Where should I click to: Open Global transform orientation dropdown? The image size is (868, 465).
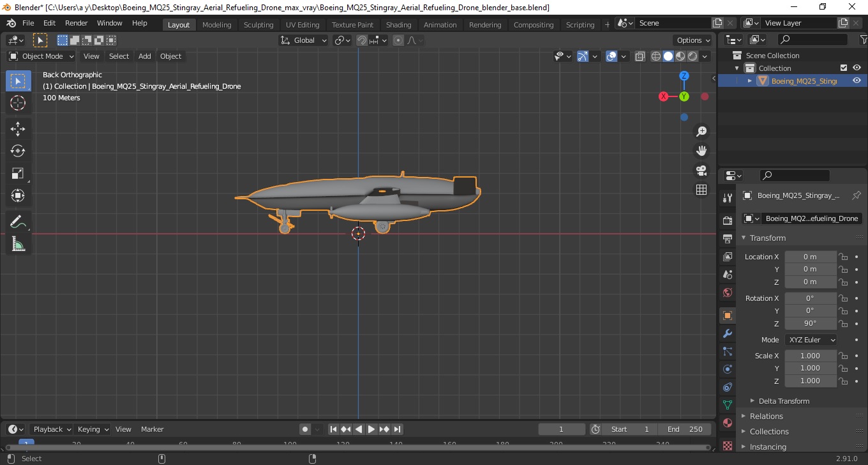pos(304,40)
